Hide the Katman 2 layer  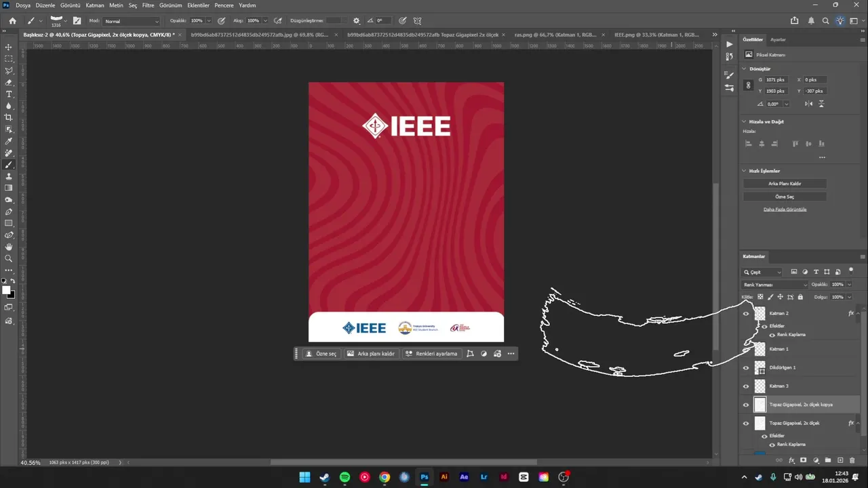pos(746,314)
